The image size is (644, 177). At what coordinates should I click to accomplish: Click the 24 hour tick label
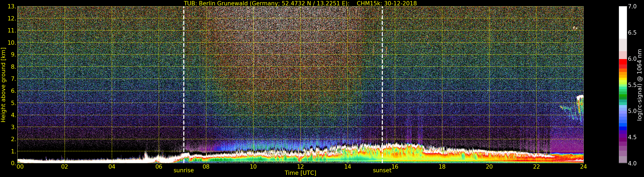point(583,167)
